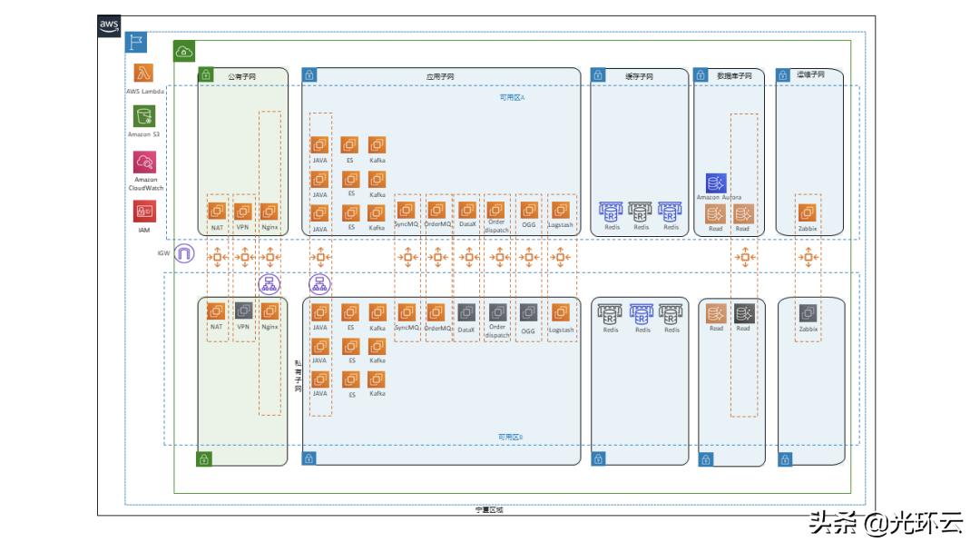Click the Order dispatch instance in 可用区A
This screenshot has width=980, height=552.
tap(496, 210)
